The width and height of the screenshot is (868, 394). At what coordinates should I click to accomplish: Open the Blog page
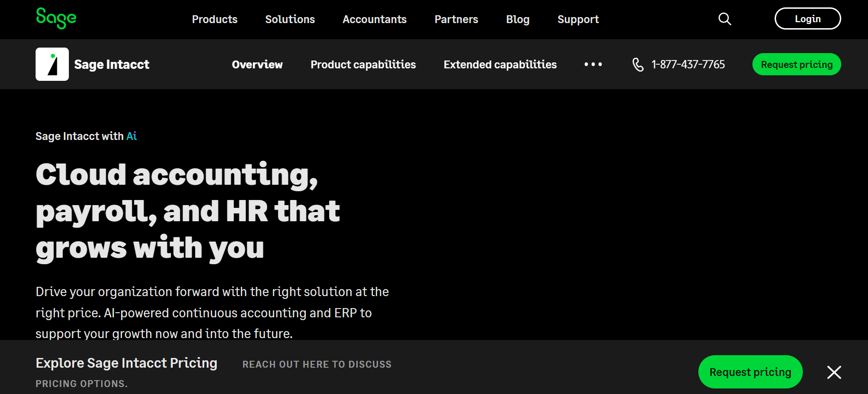(x=518, y=19)
